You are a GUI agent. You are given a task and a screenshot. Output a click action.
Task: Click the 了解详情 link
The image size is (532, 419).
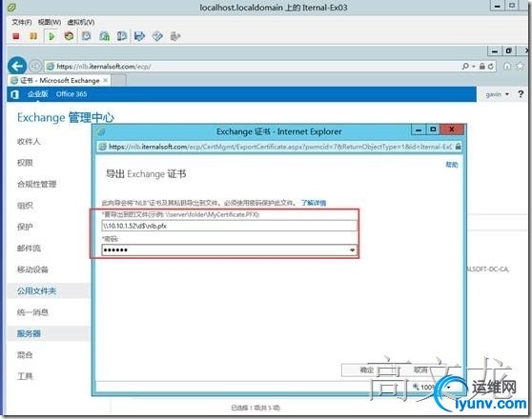(314, 203)
